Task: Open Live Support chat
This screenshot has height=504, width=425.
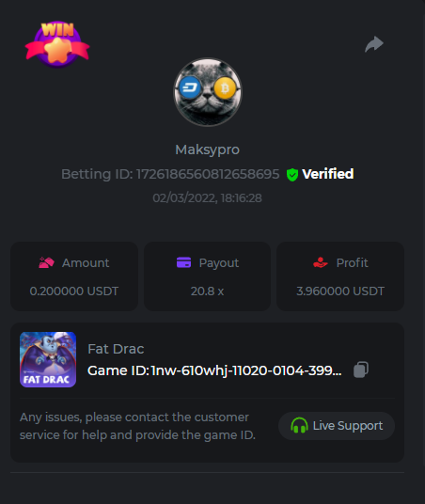Action: point(337,426)
